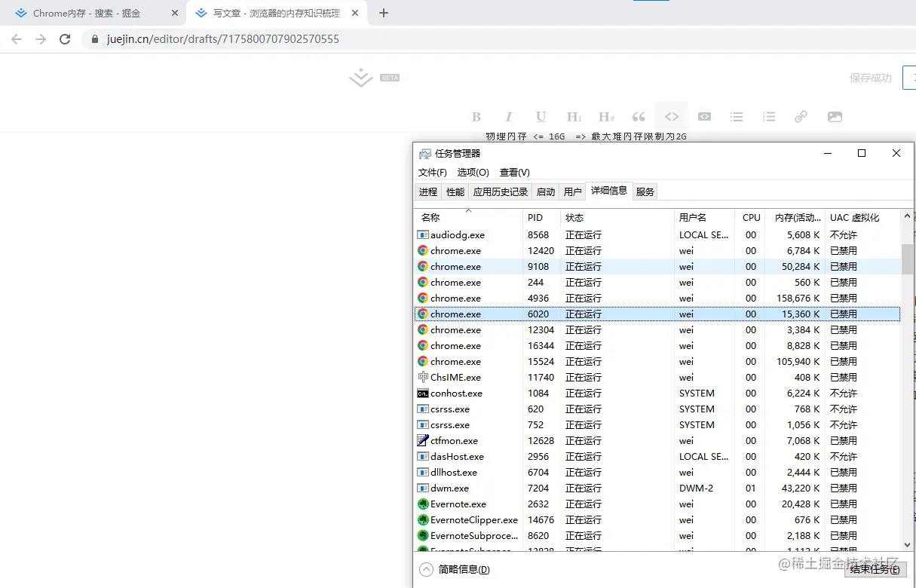Select the ChsIME.exe process row
The height and width of the screenshot is (588, 916).
point(657,377)
